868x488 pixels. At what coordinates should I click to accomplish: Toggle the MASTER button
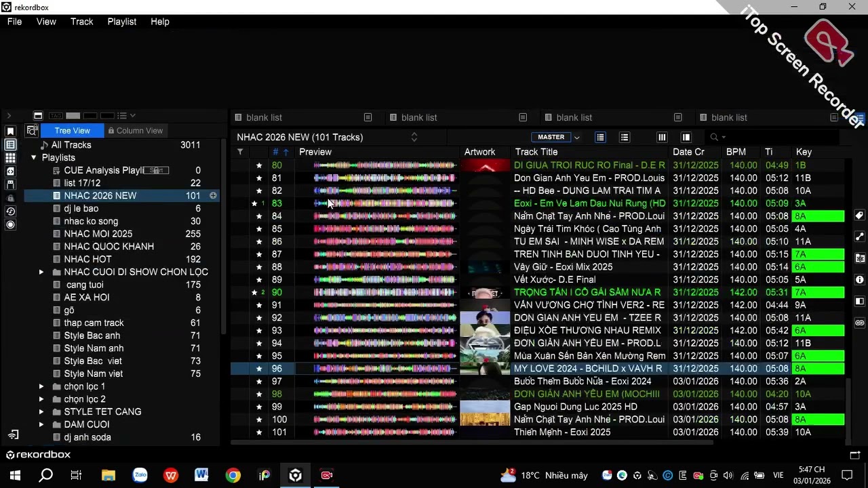click(551, 137)
